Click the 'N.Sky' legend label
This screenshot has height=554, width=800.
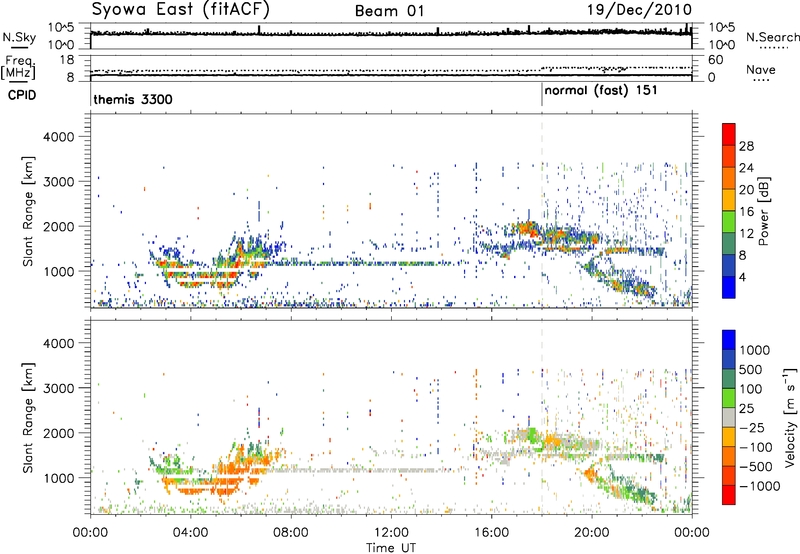click(19, 37)
